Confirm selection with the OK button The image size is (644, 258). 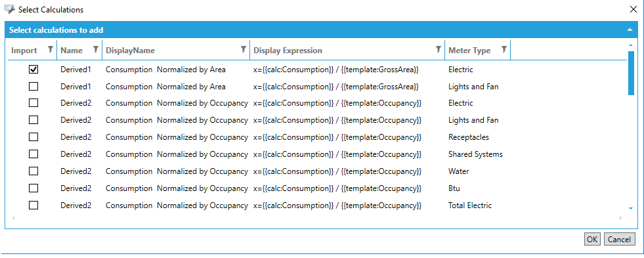(x=592, y=239)
